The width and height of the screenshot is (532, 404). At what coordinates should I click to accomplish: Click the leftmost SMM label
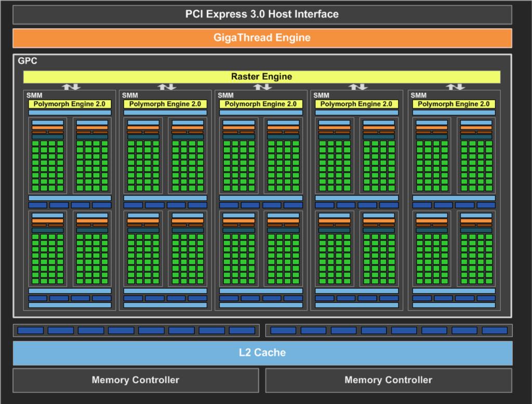click(x=34, y=96)
